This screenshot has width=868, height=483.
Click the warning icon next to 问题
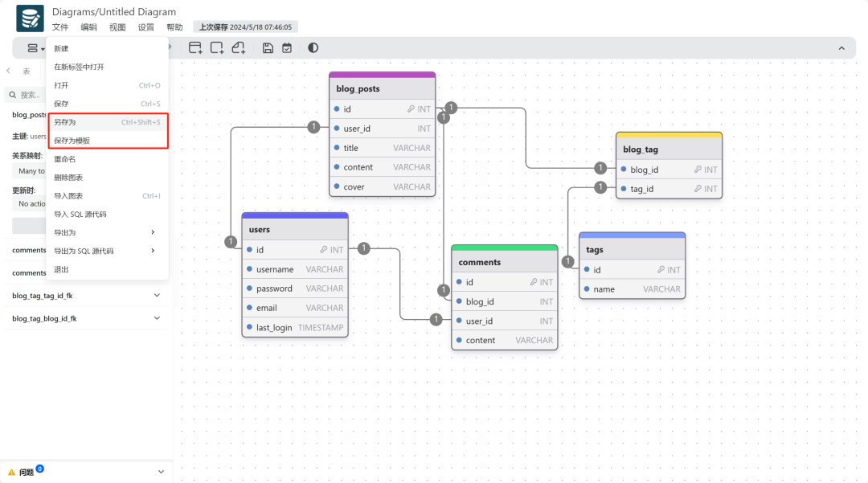point(11,472)
